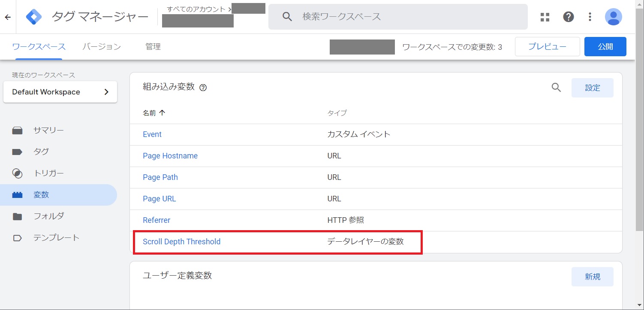Open the Page URL variable link
The width and height of the screenshot is (644, 310).
(159, 199)
